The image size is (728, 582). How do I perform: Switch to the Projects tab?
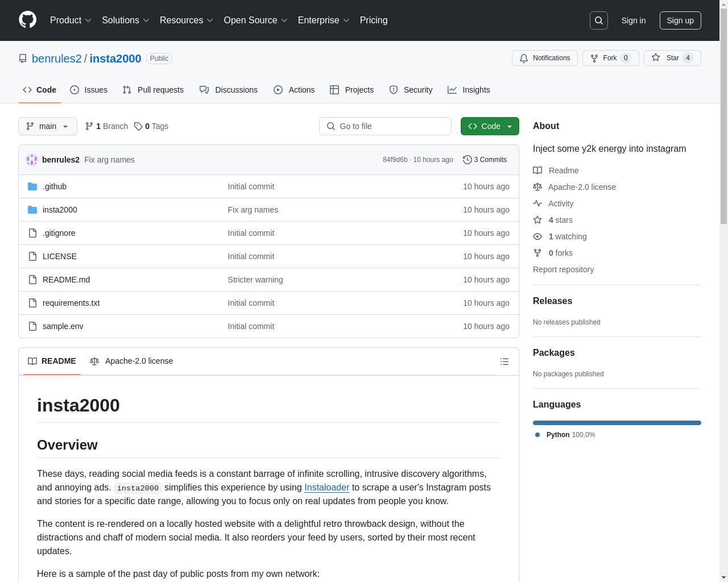click(x=352, y=90)
